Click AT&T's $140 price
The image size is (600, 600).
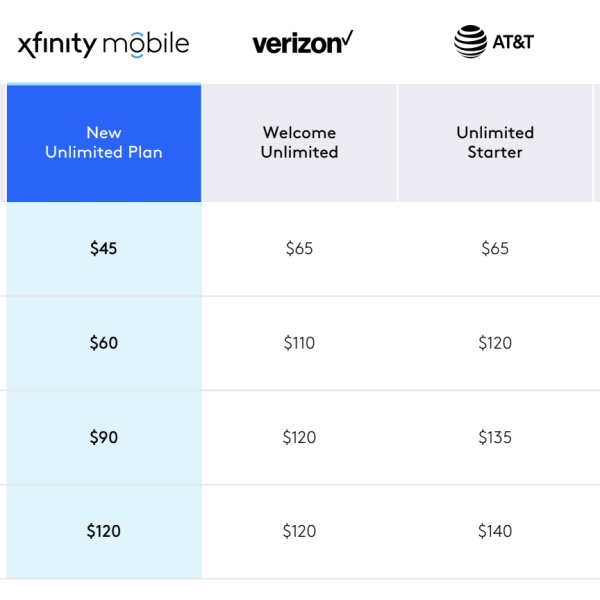coord(495,531)
